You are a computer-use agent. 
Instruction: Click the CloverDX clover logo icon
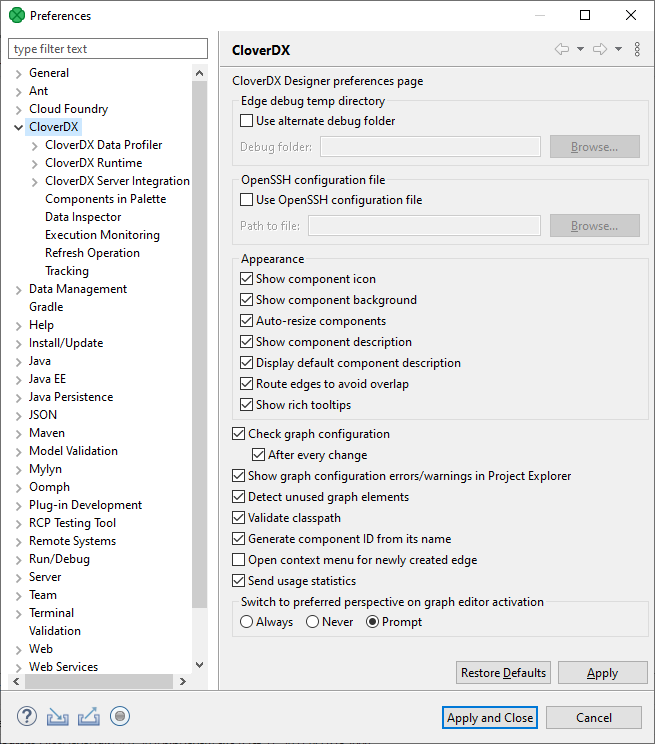click(17, 16)
